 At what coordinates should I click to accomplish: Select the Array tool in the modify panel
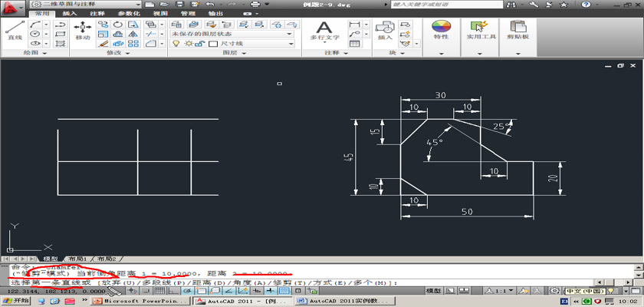point(133,43)
